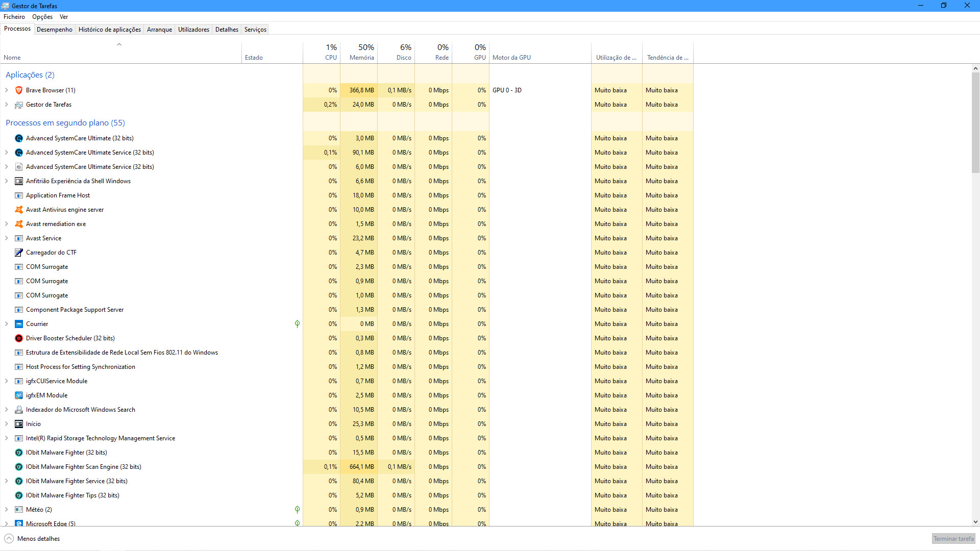The image size is (980, 551).
Task: Expand the Courrier process group
Action: tap(7, 324)
